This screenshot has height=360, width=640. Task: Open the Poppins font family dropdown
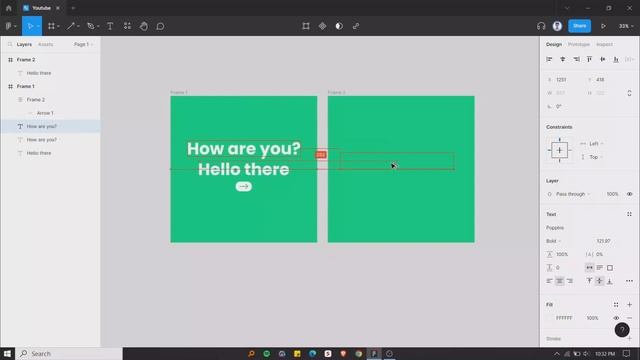click(x=555, y=227)
